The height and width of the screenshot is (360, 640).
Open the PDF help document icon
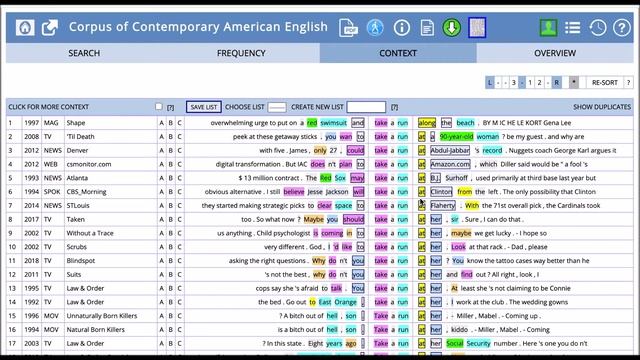point(348,28)
